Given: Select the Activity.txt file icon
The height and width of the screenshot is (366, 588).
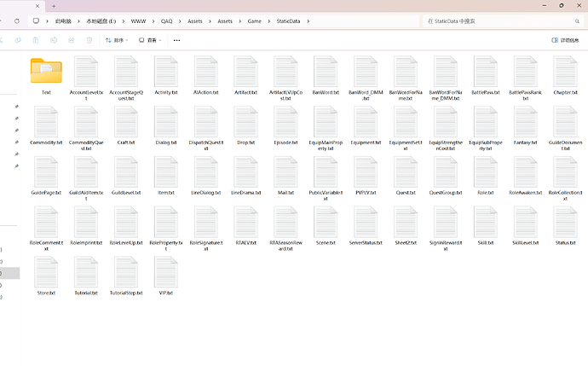Looking at the screenshot, I should point(166,72).
